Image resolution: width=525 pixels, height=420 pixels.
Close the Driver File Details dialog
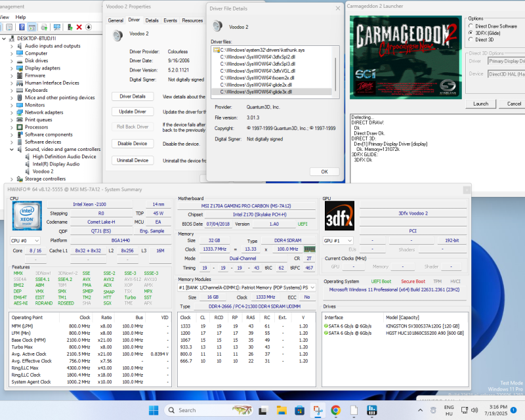pos(338,9)
